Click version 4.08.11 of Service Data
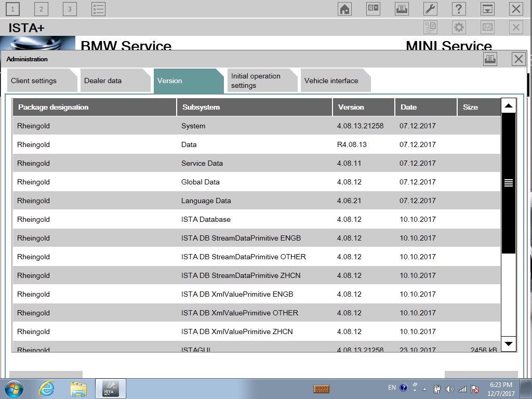Image resolution: width=532 pixels, height=399 pixels. point(349,163)
